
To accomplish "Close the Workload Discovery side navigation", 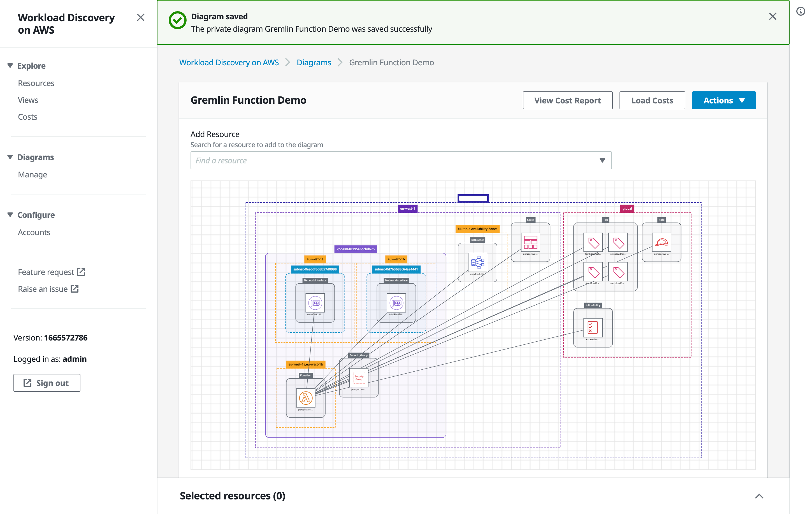I will click(141, 17).
